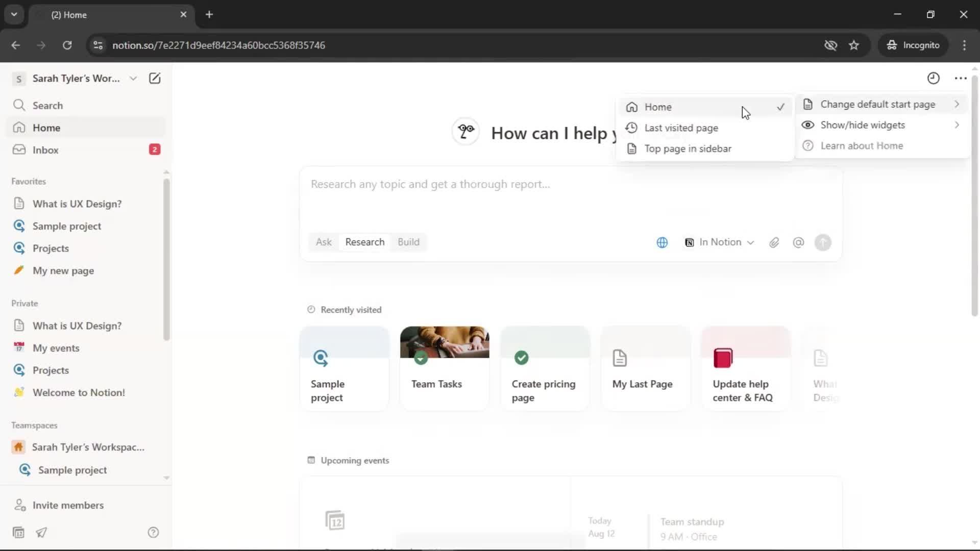Expand Change default start page submenu arrow
This screenshot has height=551, width=980.
pos(957,104)
